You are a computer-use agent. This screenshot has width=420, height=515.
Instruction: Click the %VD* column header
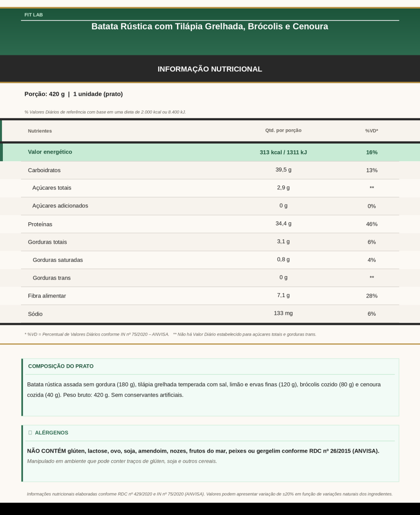pyautogui.click(x=371, y=131)
